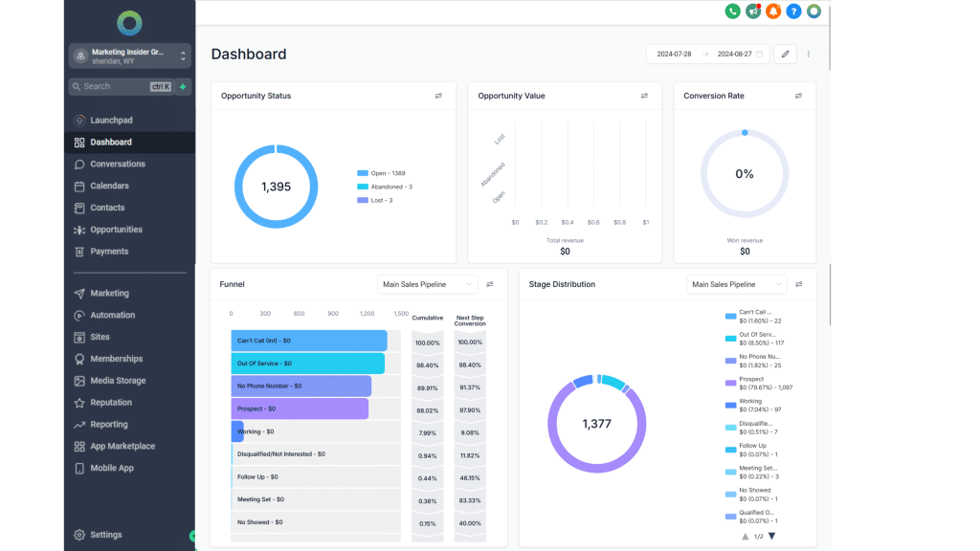The width and height of the screenshot is (980, 551).
Task: Open Opportunity Value filter settings icon
Action: (x=644, y=96)
